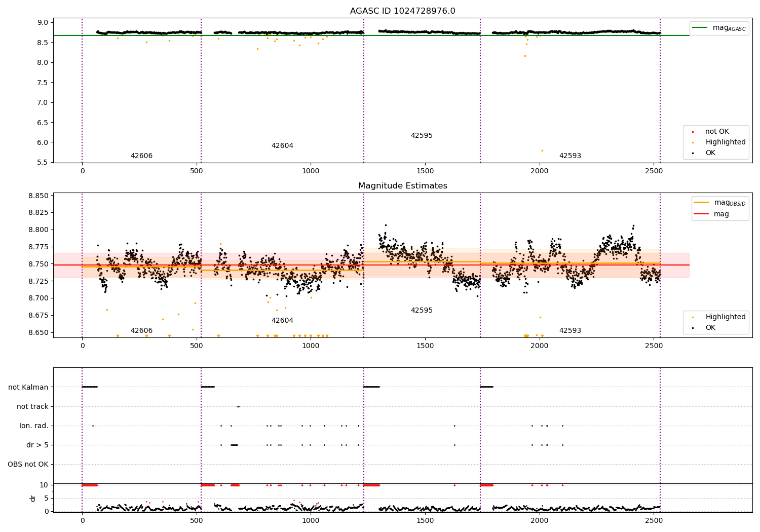This screenshot has height=532, width=760.
Task: Click the 1500 x-axis tick in top plot
Action: pos(425,171)
